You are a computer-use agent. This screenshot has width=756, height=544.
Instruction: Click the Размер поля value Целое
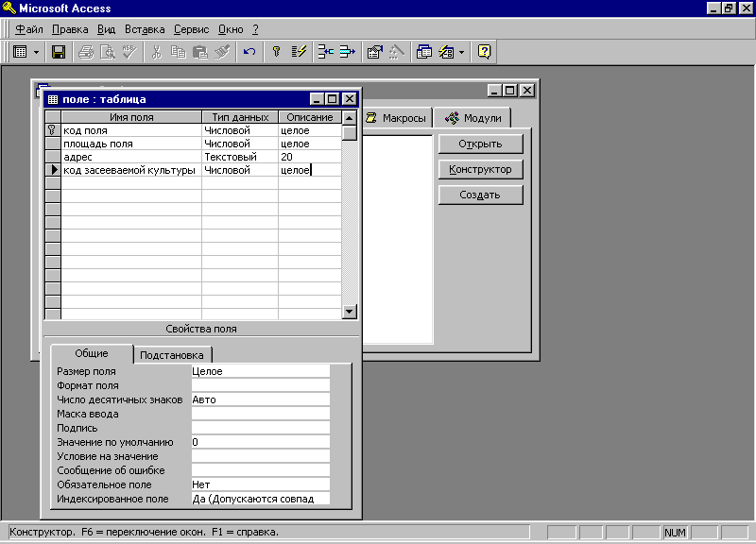[261, 371]
